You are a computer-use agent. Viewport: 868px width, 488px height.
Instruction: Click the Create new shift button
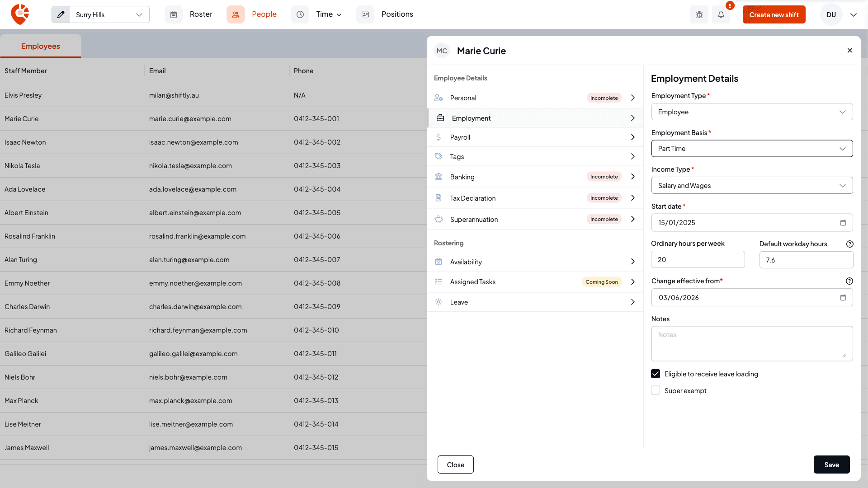(x=774, y=14)
